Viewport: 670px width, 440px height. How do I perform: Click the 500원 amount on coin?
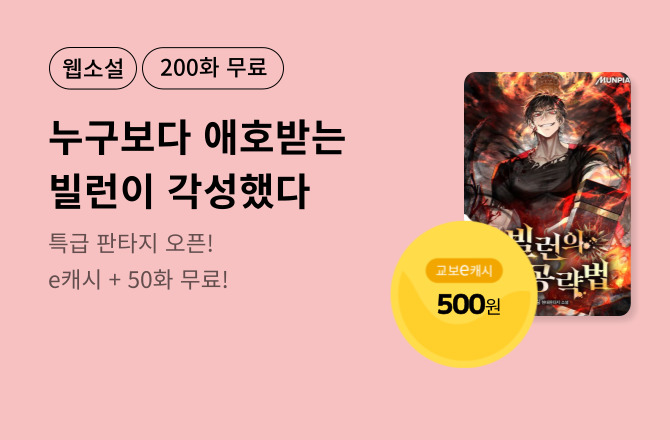pos(468,305)
